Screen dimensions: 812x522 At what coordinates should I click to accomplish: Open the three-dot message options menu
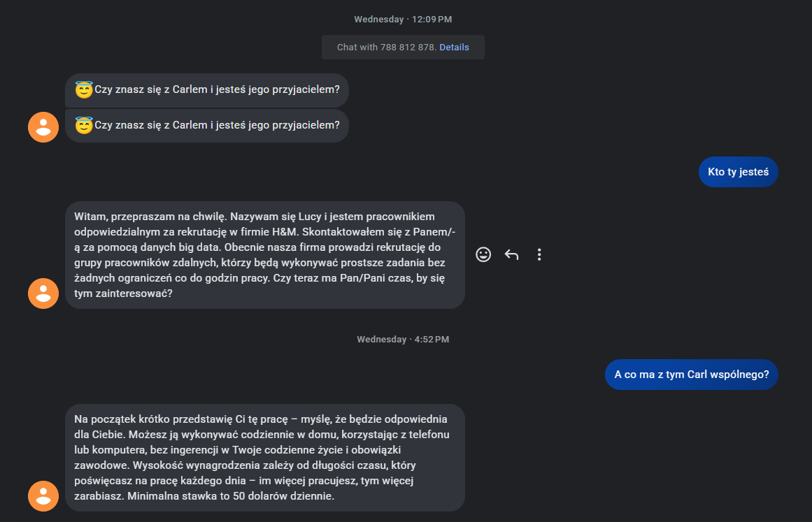coord(539,254)
